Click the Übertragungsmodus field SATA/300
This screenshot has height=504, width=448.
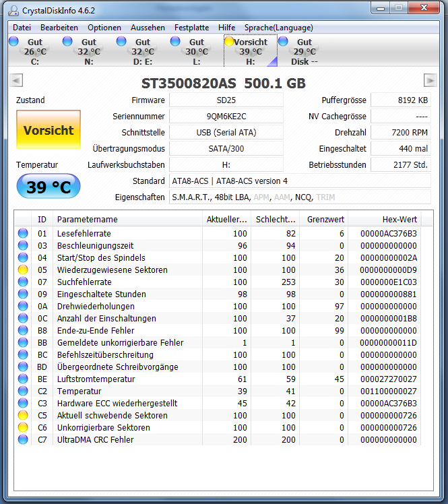pyautogui.click(x=226, y=148)
